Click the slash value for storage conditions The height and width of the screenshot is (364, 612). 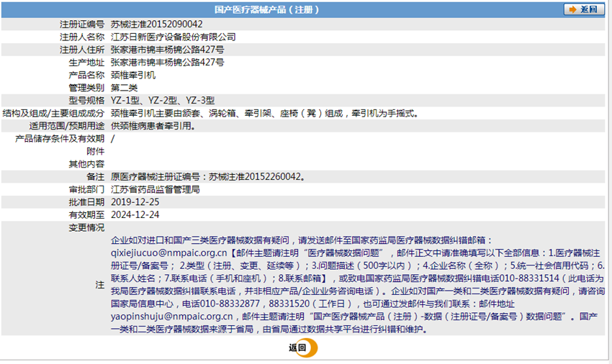click(113, 139)
